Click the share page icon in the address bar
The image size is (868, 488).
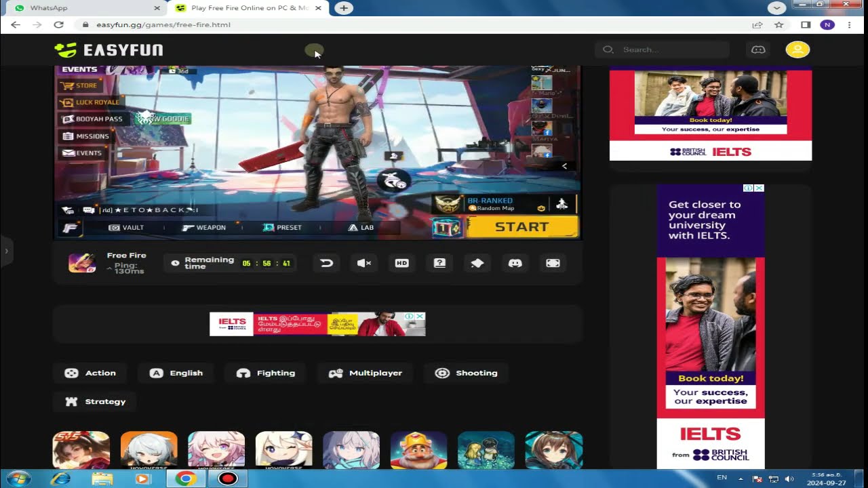(757, 24)
